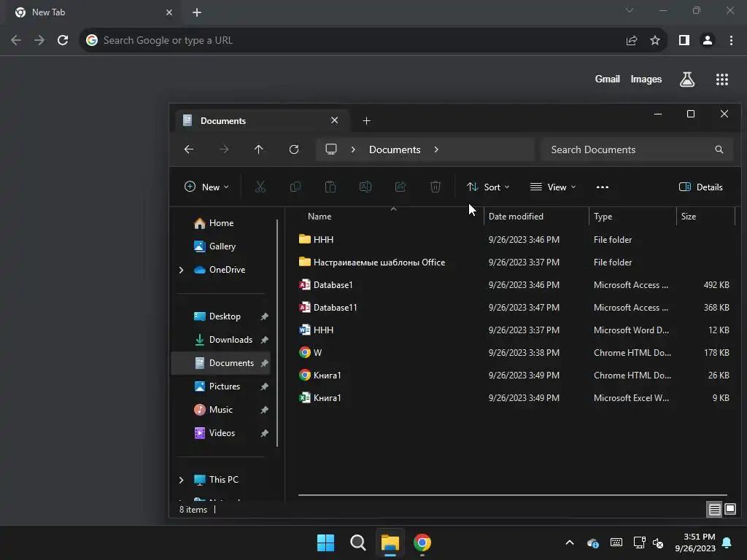
Task: Open the New item dropdown
Action: [206, 187]
